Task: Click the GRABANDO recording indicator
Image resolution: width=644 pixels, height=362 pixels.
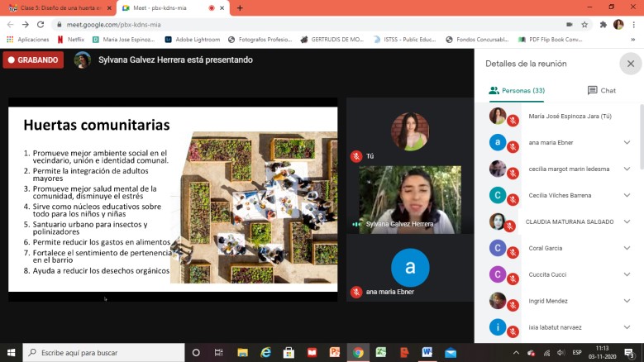Action: [33, 60]
